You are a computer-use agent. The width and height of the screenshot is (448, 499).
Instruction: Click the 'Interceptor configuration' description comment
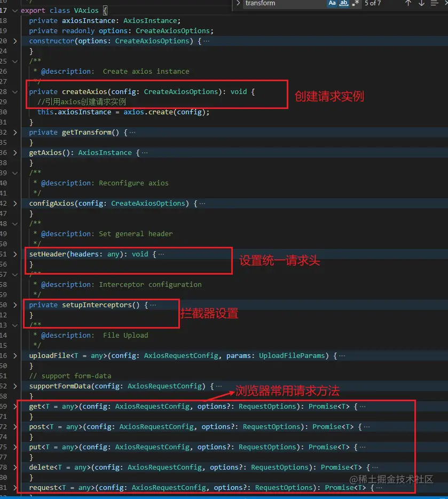tap(150, 285)
